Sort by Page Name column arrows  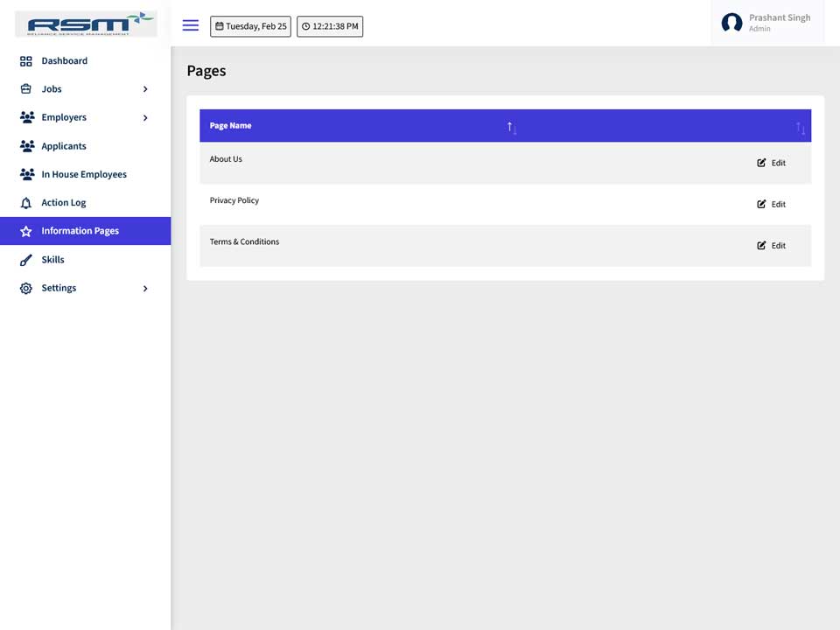point(512,128)
